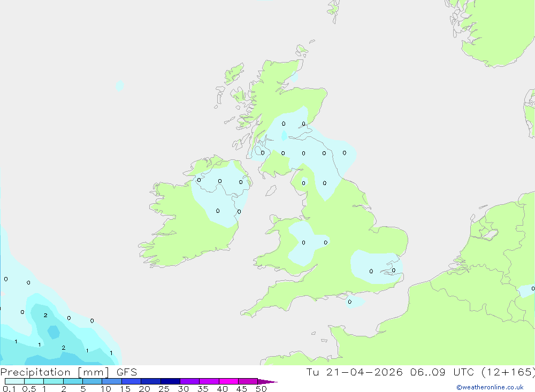Click the darker blue rain patch southwest of Ireland
Image resolution: width=535 pixels, height=392 pixels.
(53, 332)
